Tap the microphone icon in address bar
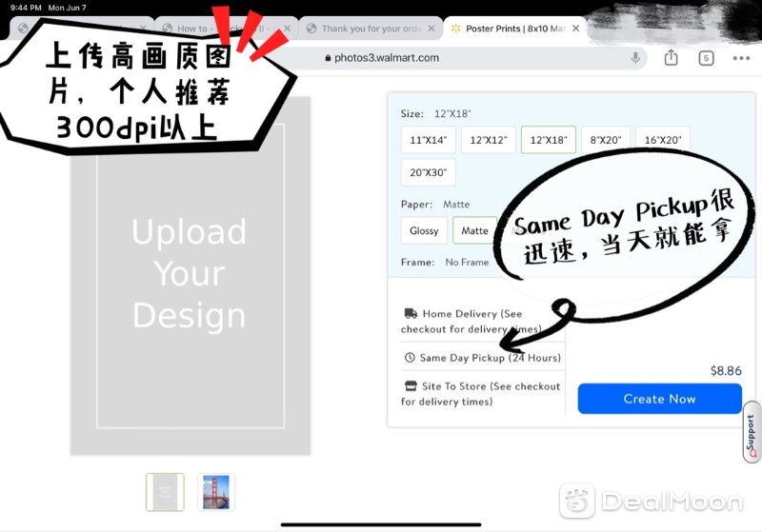Image resolution: width=762 pixels, height=532 pixels. click(635, 58)
